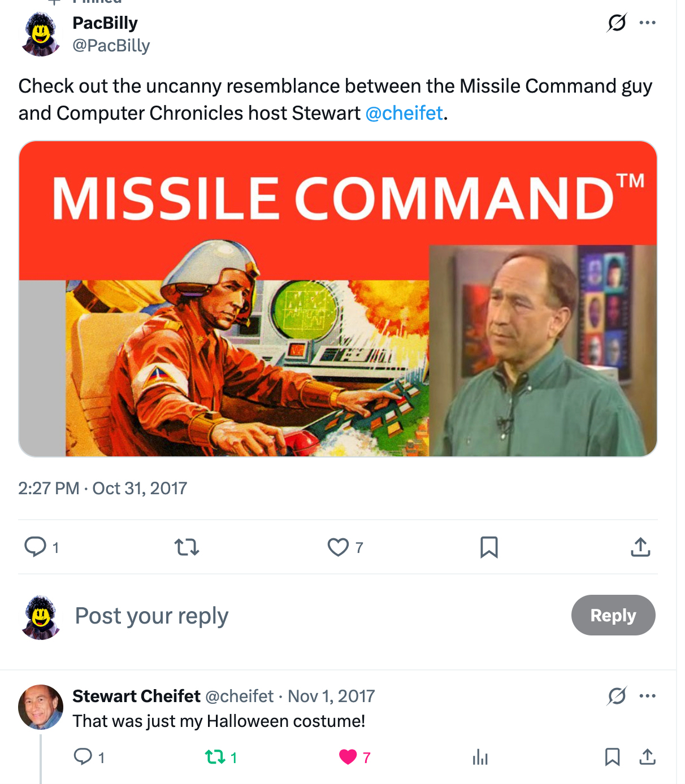Open more options on Stewart Cheifet's reply
Image resolution: width=685 pixels, height=784 pixels.
(647, 696)
